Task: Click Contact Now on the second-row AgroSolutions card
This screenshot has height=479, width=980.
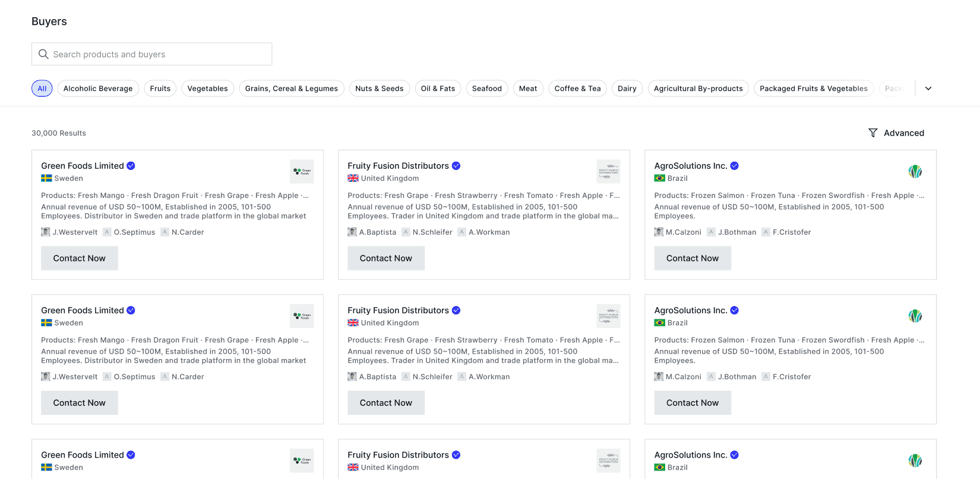Action: [x=693, y=403]
